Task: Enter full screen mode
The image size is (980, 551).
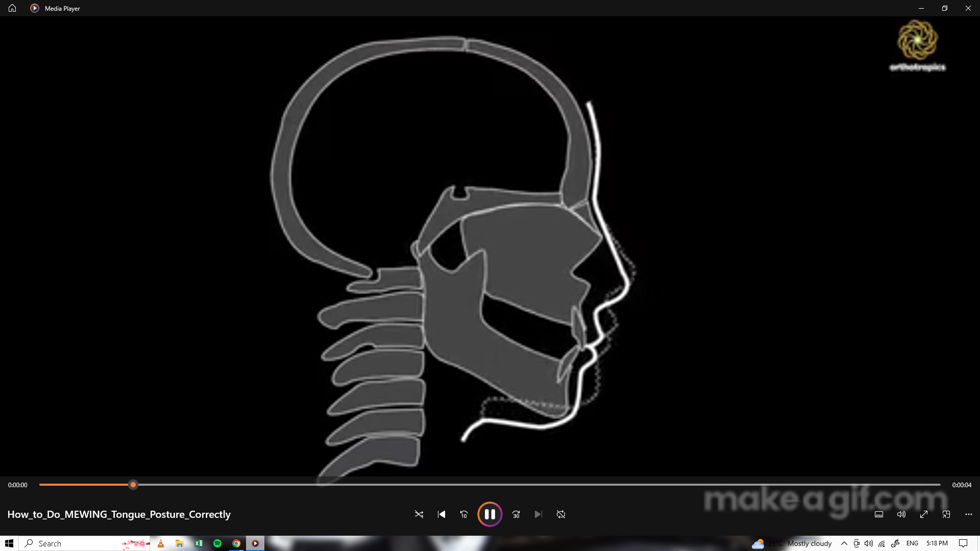Action: pyautogui.click(x=924, y=514)
